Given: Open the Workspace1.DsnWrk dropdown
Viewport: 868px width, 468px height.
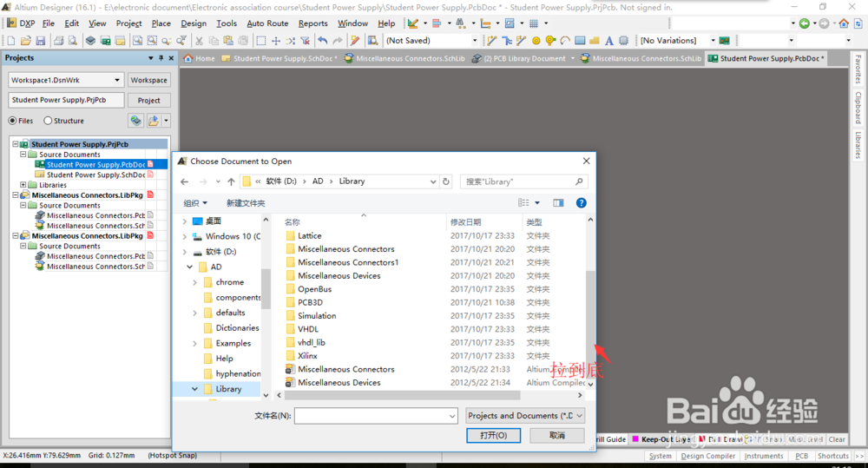Looking at the screenshot, I should click(x=117, y=80).
